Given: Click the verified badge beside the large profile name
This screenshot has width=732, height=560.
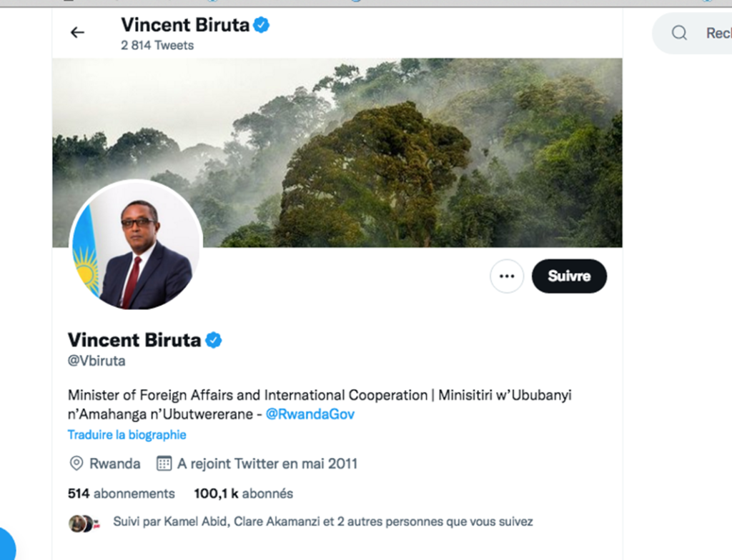Looking at the screenshot, I should click(x=214, y=340).
